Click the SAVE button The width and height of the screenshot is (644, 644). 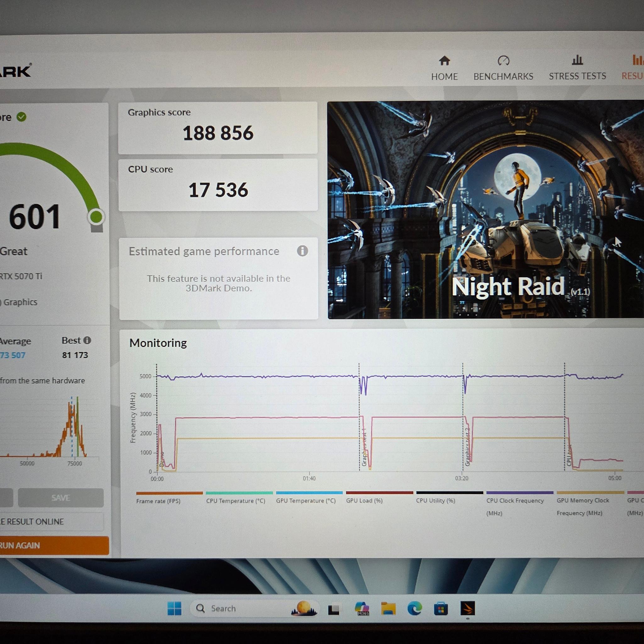[x=61, y=498]
